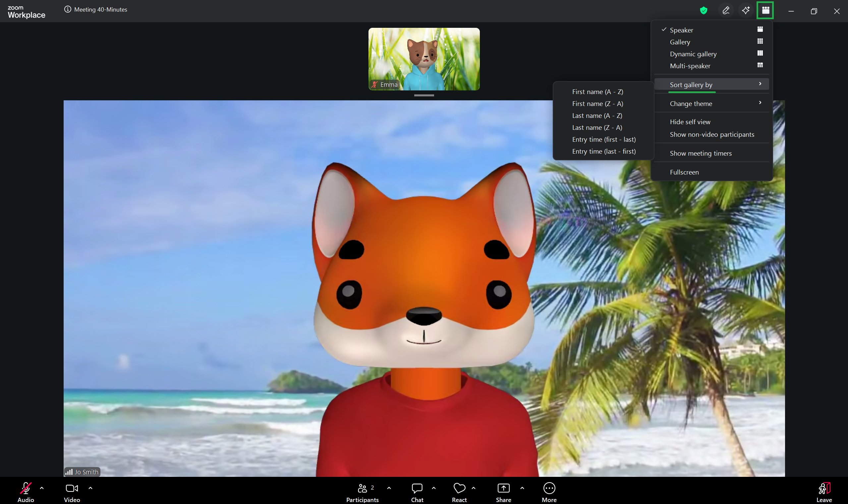Click the thumbnail strip resize handle below Emma

(x=424, y=95)
